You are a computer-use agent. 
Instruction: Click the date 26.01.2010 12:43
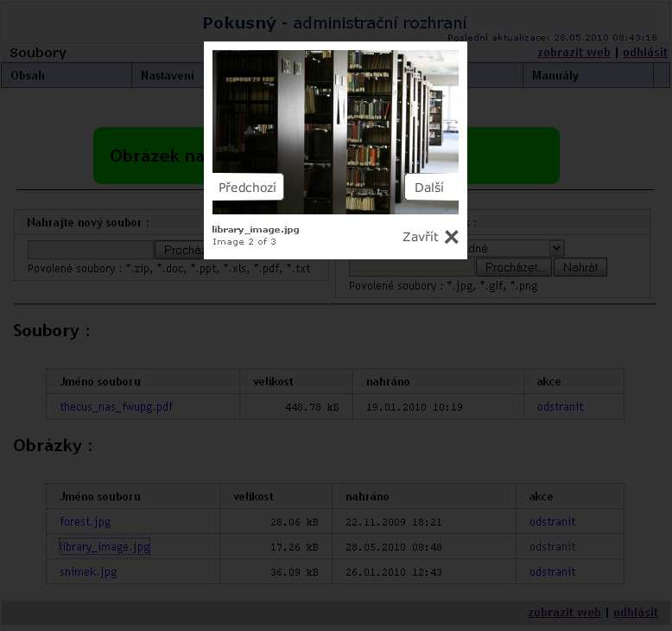point(393,572)
